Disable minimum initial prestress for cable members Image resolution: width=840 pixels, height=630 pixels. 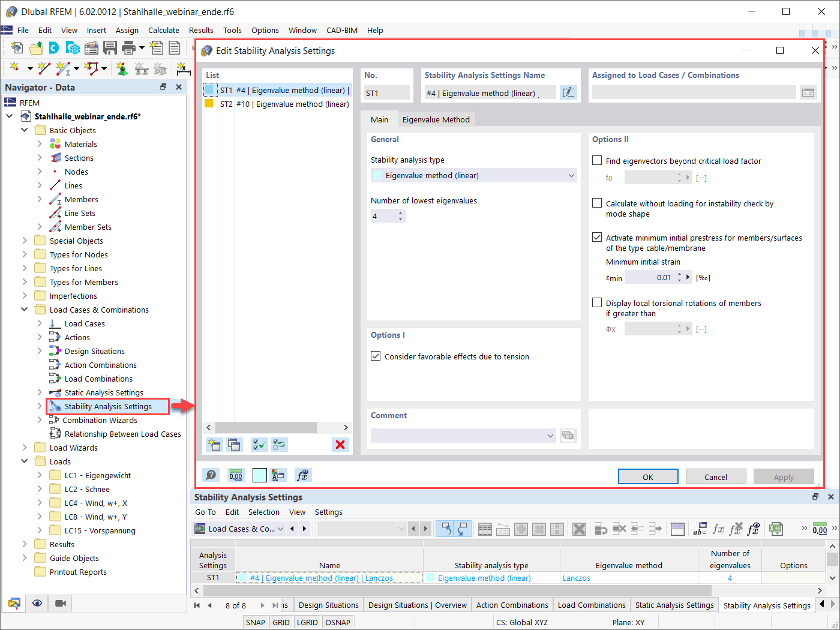[597, 237]
